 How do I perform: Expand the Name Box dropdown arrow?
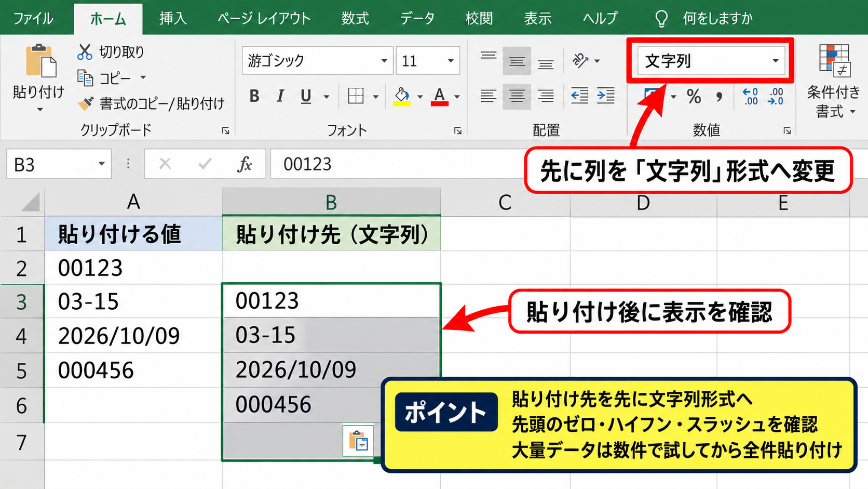pyautogui.click(x=101, y=164)
